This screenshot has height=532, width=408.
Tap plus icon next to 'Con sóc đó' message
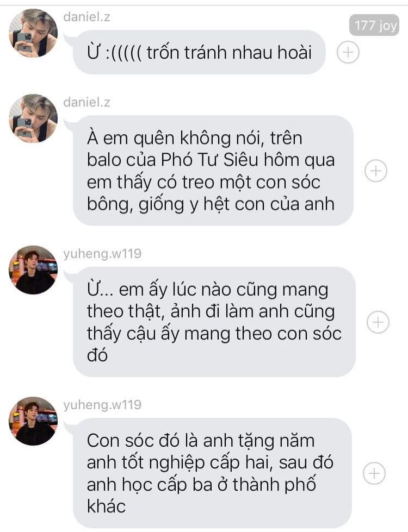point(374,473)
